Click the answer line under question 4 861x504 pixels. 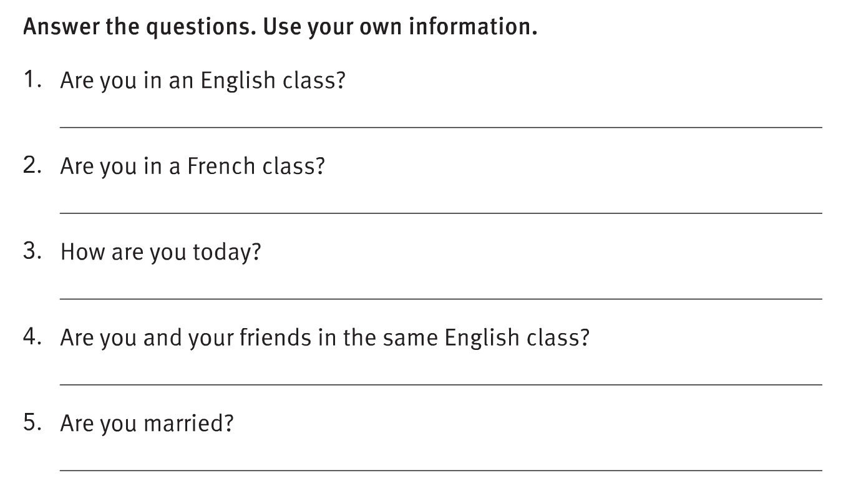(x=440, y=384)
